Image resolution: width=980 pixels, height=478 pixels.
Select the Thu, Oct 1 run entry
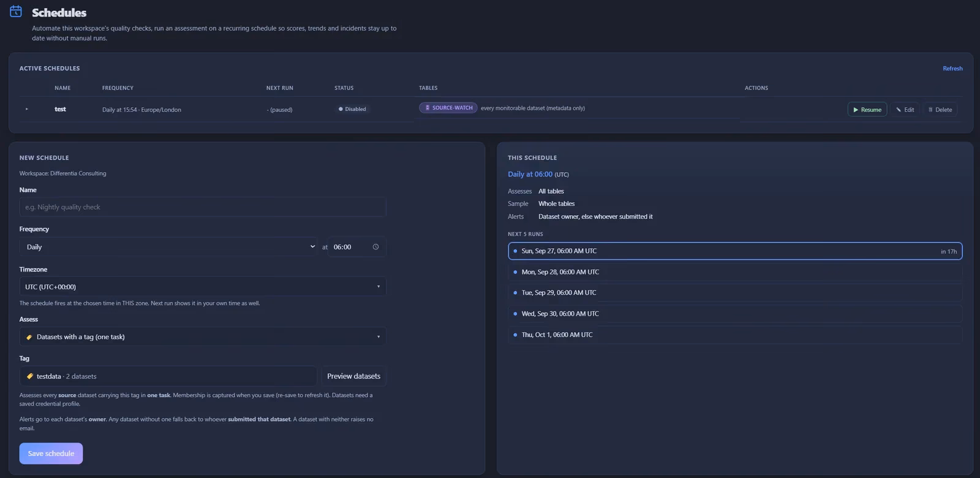pyautogui.click(x=735, y=335)
